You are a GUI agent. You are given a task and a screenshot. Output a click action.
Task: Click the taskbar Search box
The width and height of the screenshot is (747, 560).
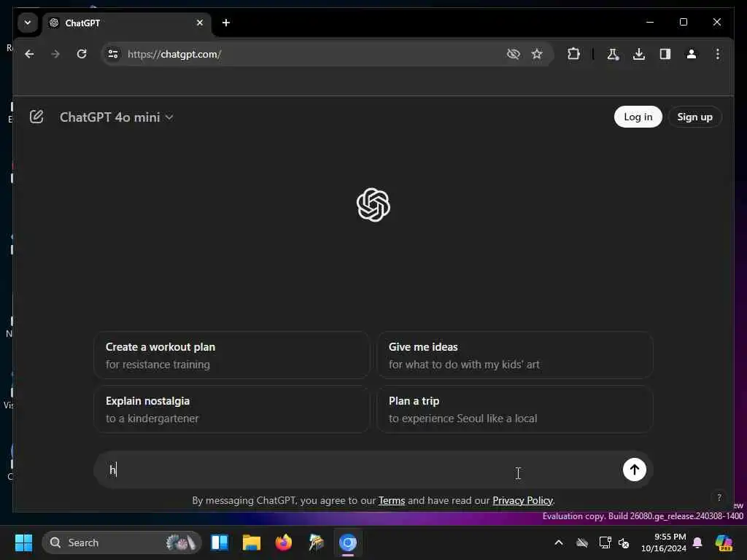tap(122, 542)
